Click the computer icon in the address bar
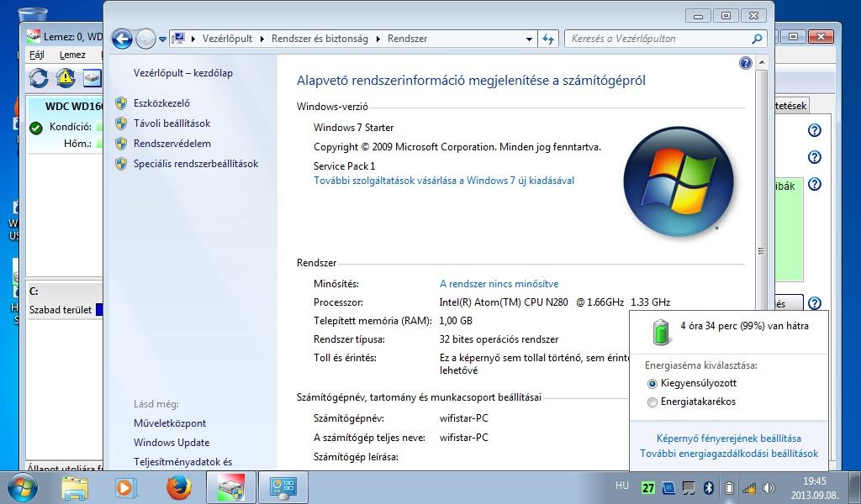Image resolution: width=861 pixels, height=504 pixels. pyautogui.click(x=178, y=39)
